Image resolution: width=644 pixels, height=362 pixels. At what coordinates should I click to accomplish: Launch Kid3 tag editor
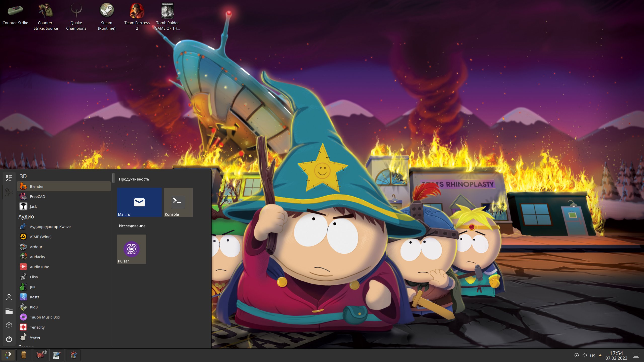(64, 307)
